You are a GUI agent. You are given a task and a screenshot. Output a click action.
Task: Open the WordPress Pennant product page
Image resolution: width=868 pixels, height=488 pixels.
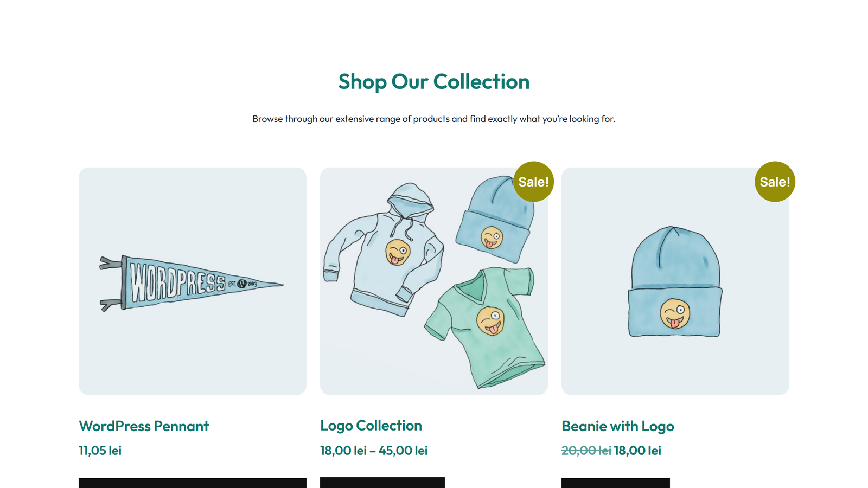point(143,426)
